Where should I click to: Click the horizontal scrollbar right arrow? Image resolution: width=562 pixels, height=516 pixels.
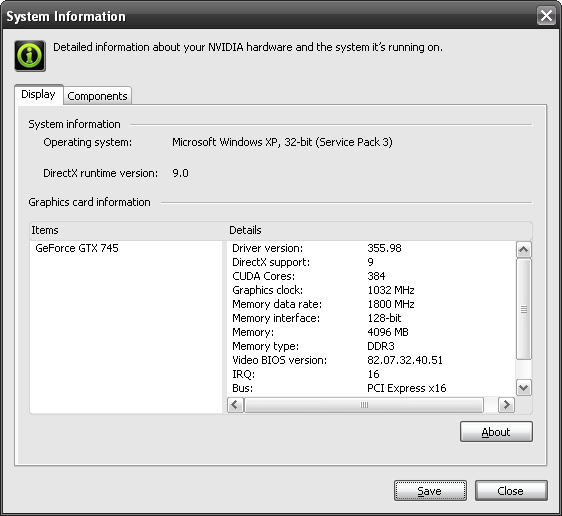click(506, 405)
